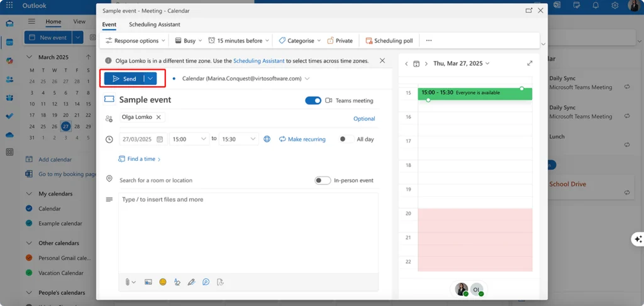Viewport: 644px width, 306px height.
Task: Open the more options ellipsis menu
Action: (429, 41)
